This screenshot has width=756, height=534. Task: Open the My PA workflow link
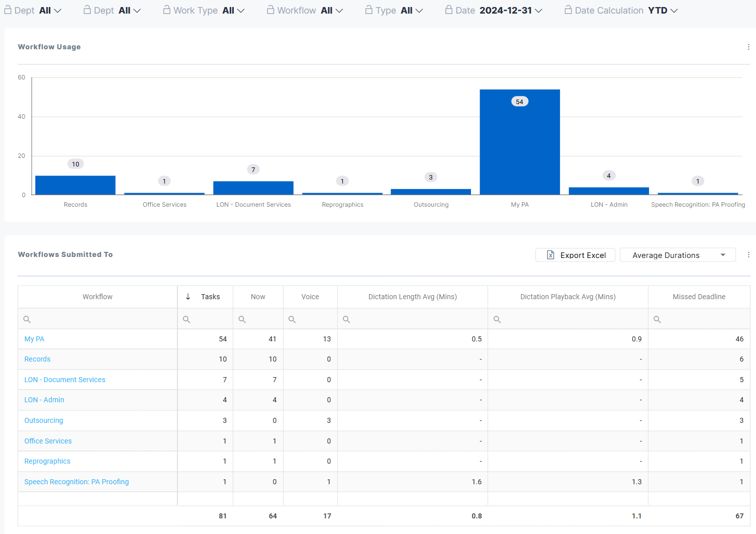(x=34, y=339)
